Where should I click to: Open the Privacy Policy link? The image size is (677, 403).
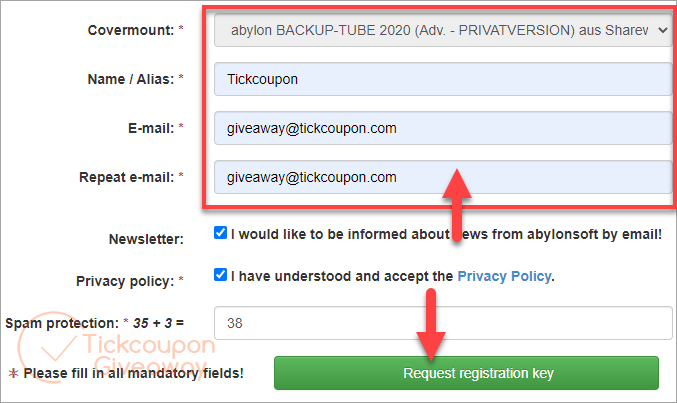click(504, 276)
